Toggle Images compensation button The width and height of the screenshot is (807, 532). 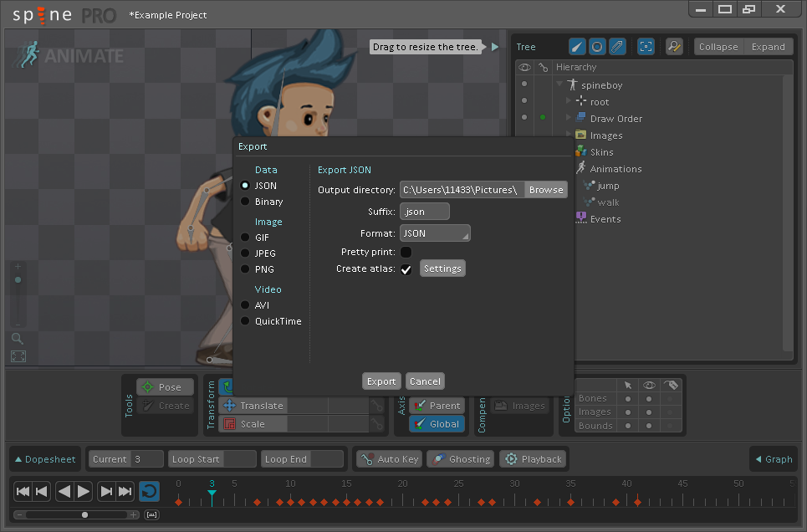pyautogui.click(x=520, y=406)
